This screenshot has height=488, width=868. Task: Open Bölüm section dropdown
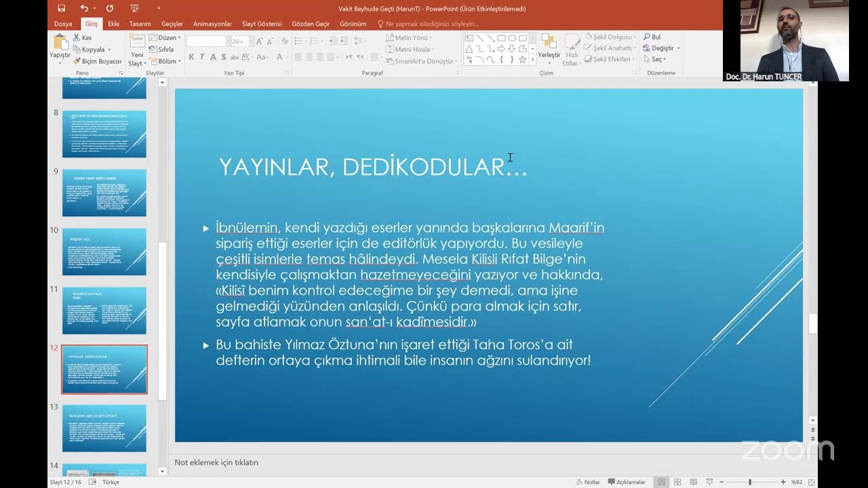point(165,61)
